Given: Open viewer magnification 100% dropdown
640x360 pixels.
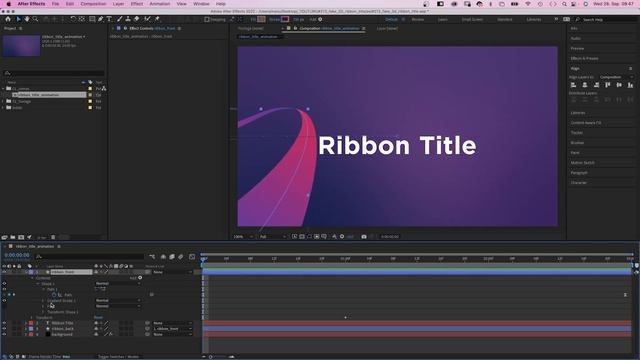Looking at the screenshot, I should [243, 237].
